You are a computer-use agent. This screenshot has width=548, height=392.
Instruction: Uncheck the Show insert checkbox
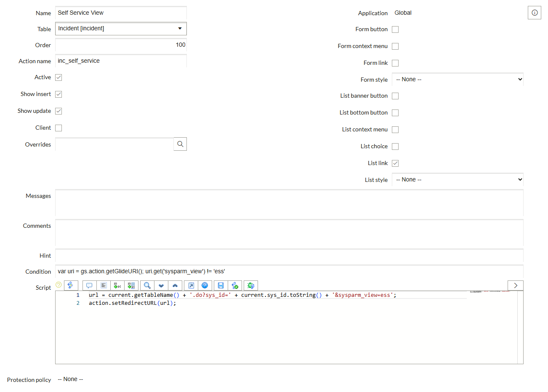pos(59,94)
